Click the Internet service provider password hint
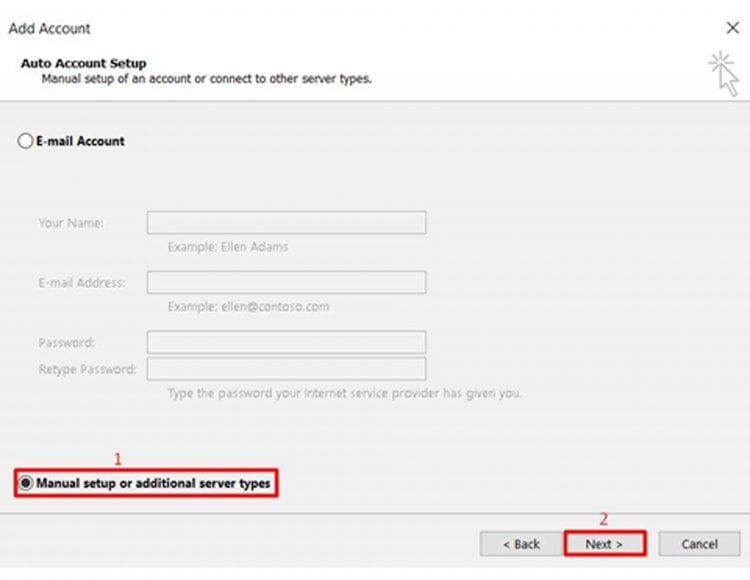 click(x=345, y=394)
